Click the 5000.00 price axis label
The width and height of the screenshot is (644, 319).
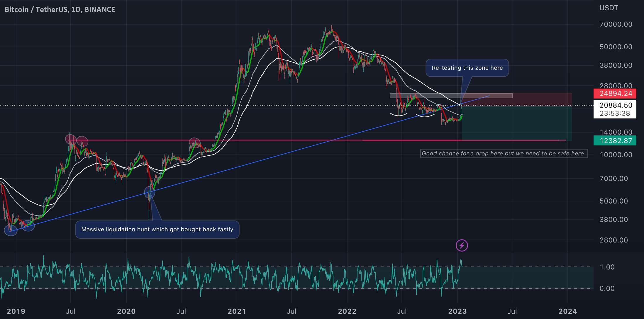click(614, 201)
